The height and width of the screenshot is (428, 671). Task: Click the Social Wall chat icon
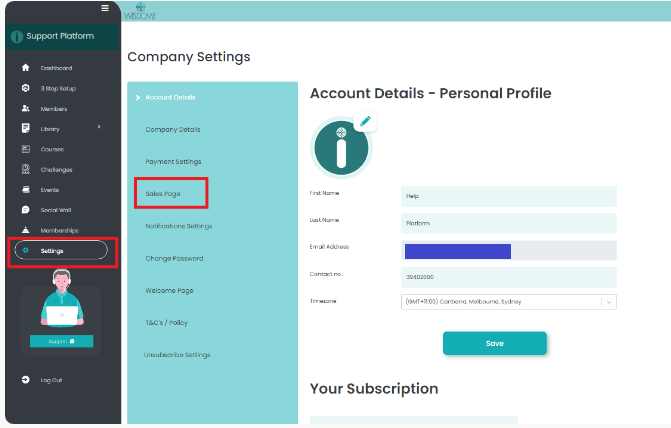point(25,210)
